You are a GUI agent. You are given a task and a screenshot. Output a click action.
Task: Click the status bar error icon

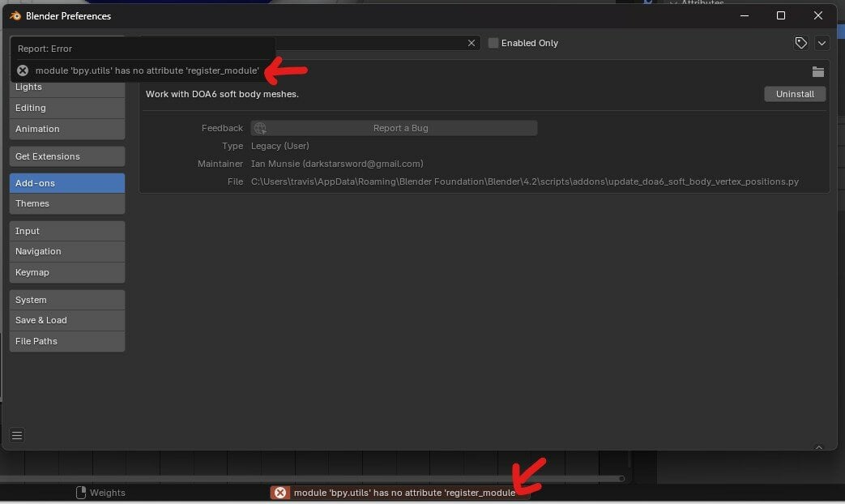click(280, 493)
